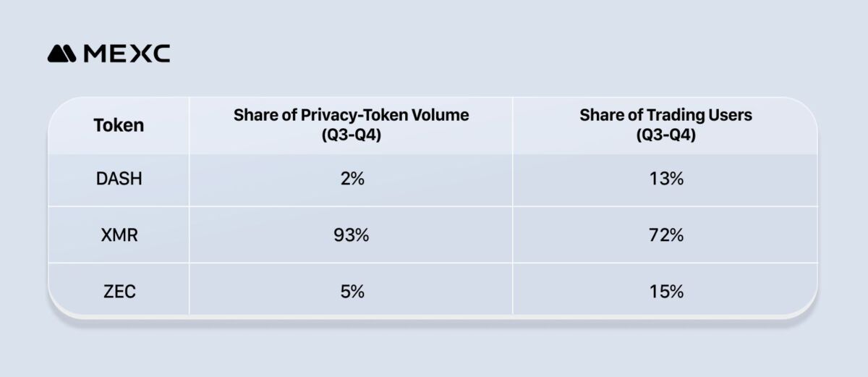Image resolution: width=868 pixels, height=377 pixels.
Task: Click the word "Volume" in the header
Action: pyautogui.click(x=443, y=115)
